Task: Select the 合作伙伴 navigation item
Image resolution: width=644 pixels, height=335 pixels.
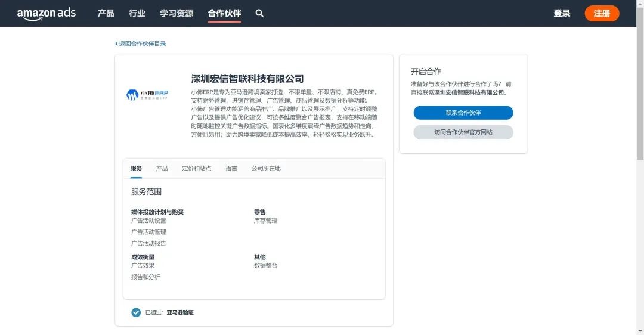Action: pyautogui.click(x=224, y=13)
